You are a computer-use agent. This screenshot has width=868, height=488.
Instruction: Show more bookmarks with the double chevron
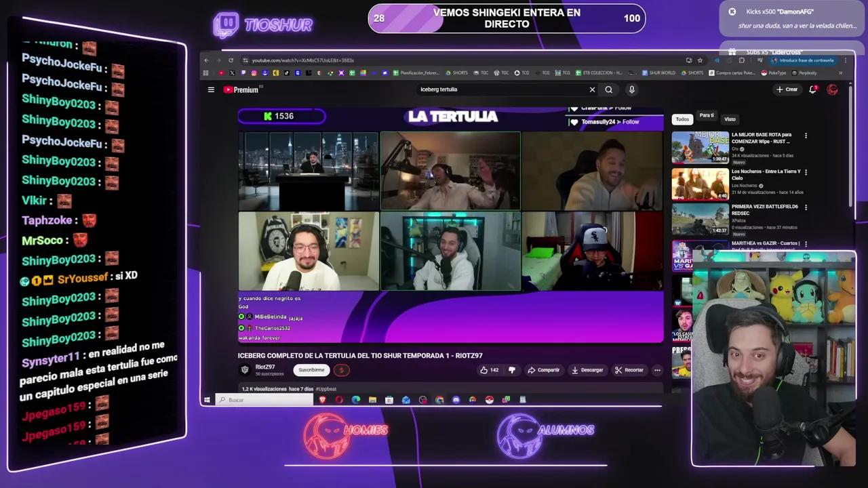(x=841, y=73)
